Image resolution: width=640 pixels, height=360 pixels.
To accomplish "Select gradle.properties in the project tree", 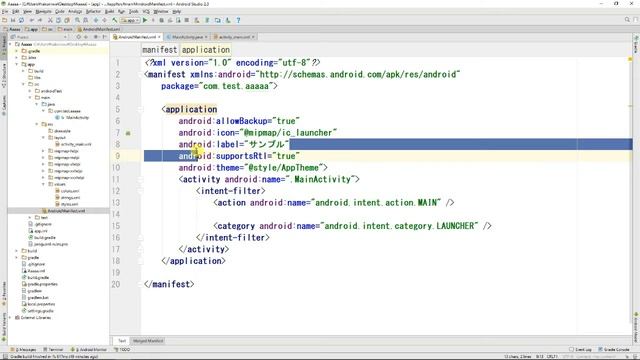I will click(40, 284).
